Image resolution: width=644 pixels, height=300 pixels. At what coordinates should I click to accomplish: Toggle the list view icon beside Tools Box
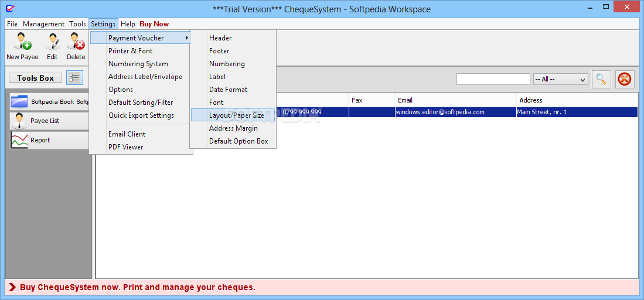point(75,78)
